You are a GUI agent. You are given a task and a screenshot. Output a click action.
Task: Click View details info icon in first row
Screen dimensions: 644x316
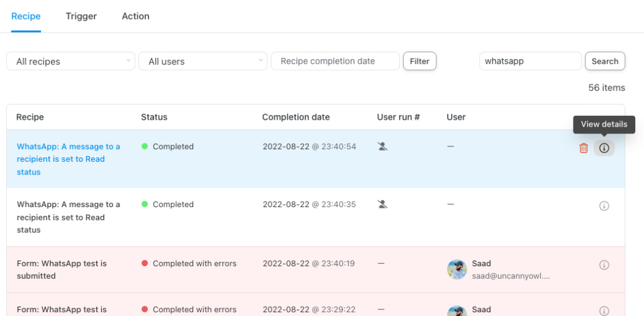(x=604, y=148)
